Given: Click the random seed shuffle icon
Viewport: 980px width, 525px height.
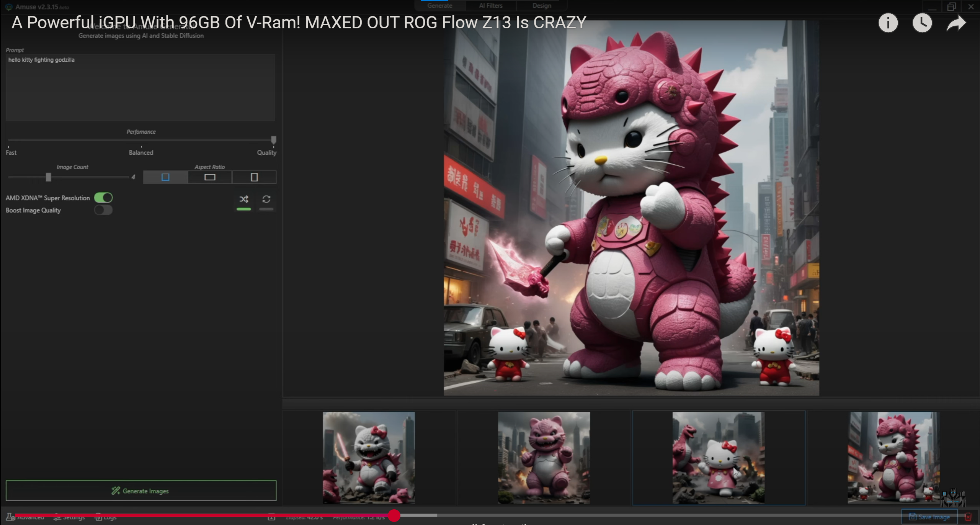Looking at the screenshot, I should pyautogui.click(x=244, y=199).
